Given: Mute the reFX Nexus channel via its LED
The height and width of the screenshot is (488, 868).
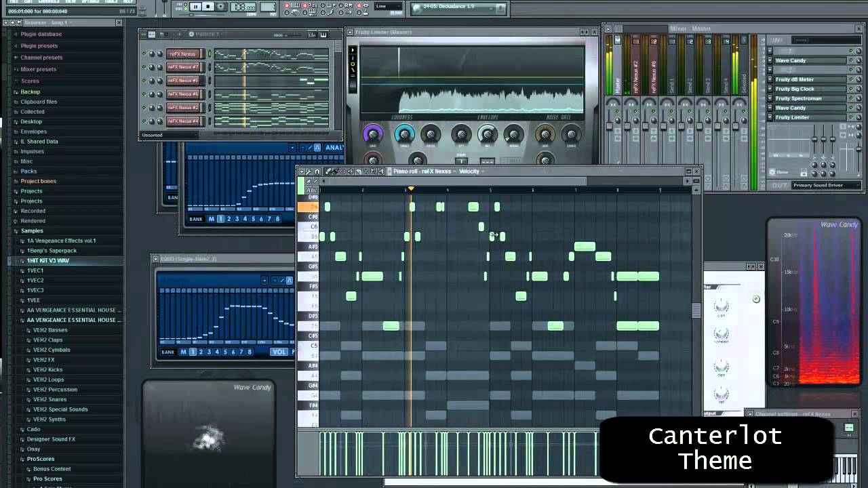Looking at the screenshot, I should pos(144,54).
